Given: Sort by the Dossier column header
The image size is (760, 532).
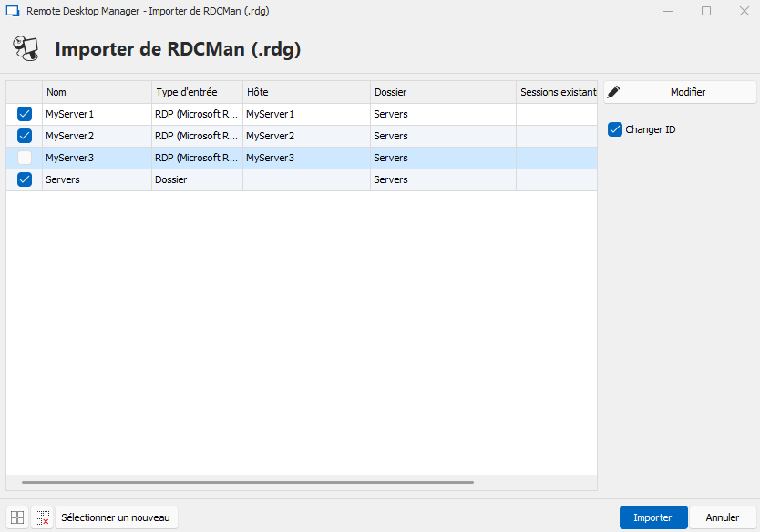Looking at the screenshot, I should point(443,92).
